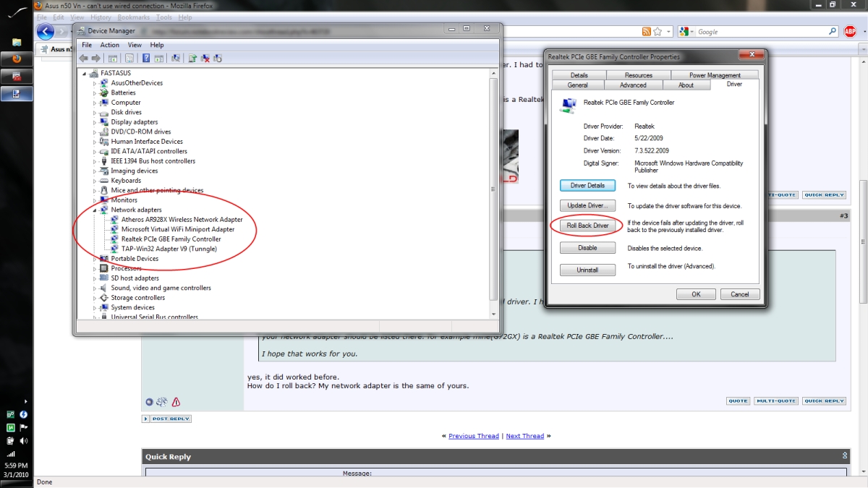Open Properties icon in Device Manager toolbar
This screenshot has height=488, width=868.
129,58
